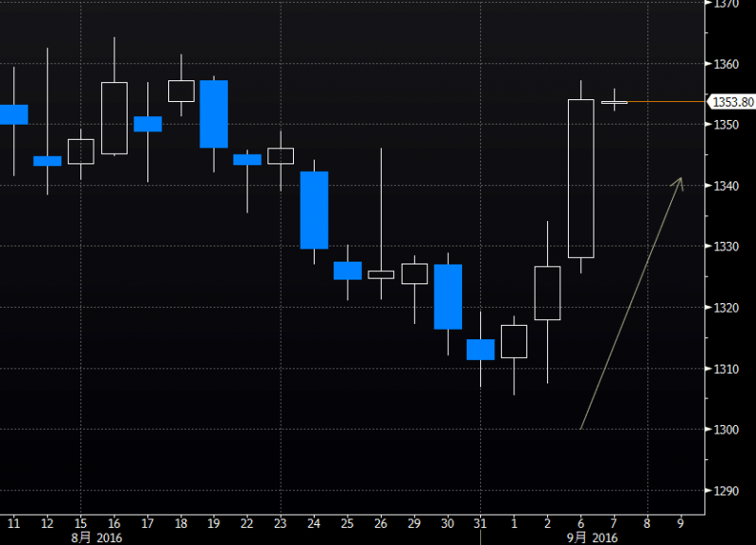Click the 1353.80 current price label
This screenshot has width=756, height=545.
tap(732, 102)
